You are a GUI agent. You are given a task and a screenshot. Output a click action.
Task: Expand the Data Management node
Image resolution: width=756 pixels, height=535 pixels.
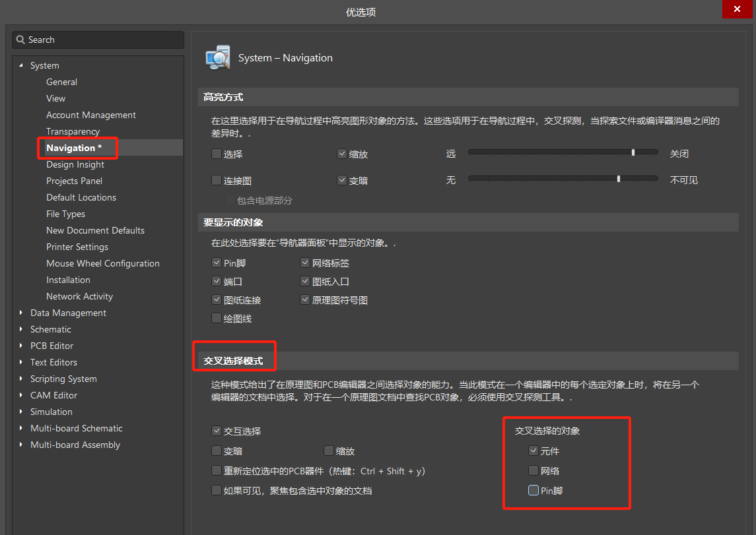tap(20, 313)
